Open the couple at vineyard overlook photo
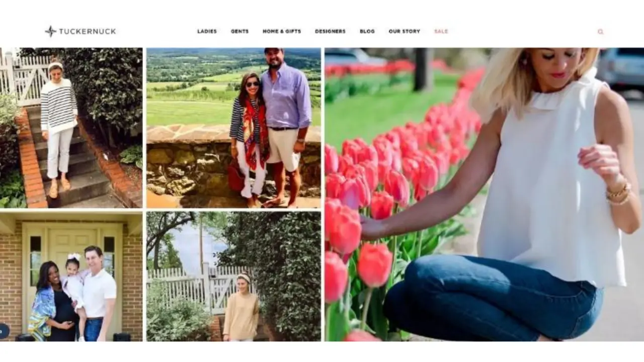This screenshot has width=644, height=362. (x=233, y=128)
